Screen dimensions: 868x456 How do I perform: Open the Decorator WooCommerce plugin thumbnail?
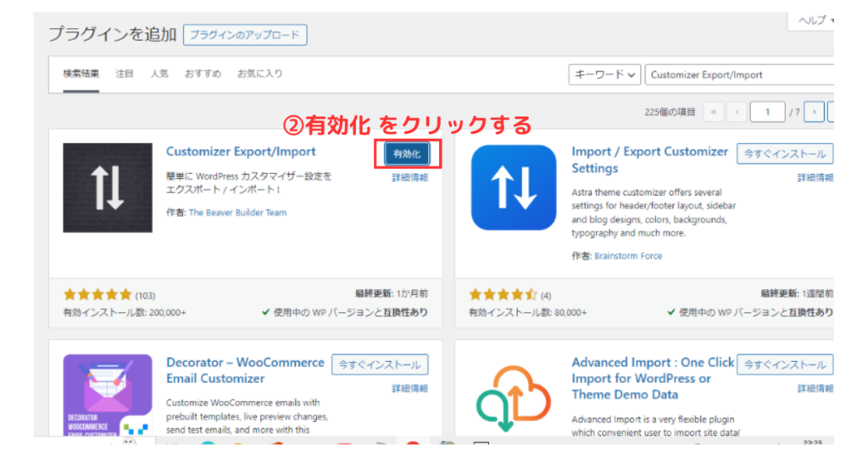[x=108, y=395]
